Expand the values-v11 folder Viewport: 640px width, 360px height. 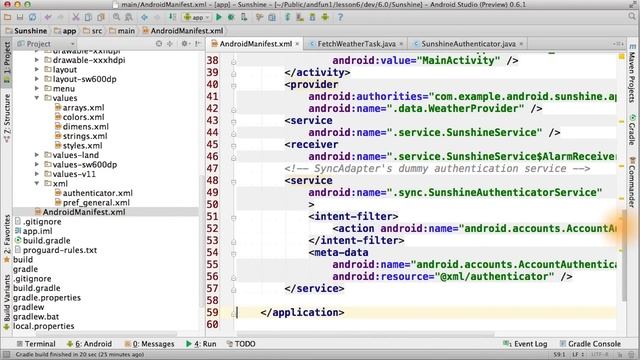tap(37, 174)
